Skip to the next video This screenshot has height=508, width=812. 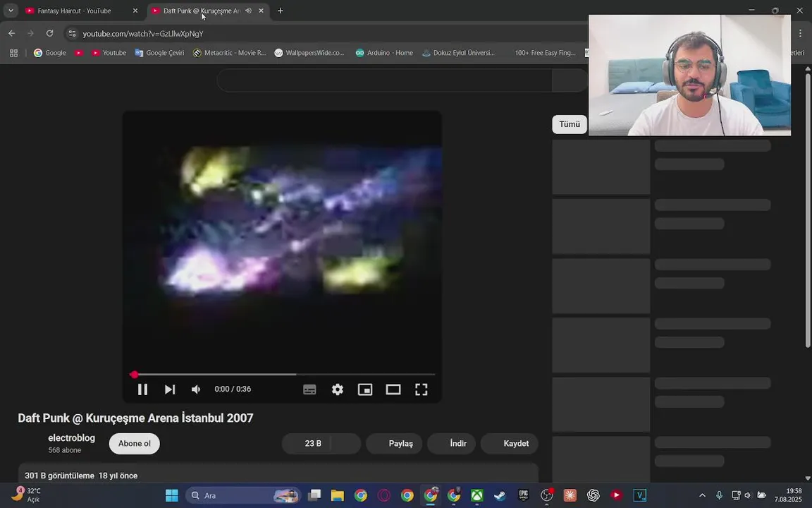pos(169,389)
